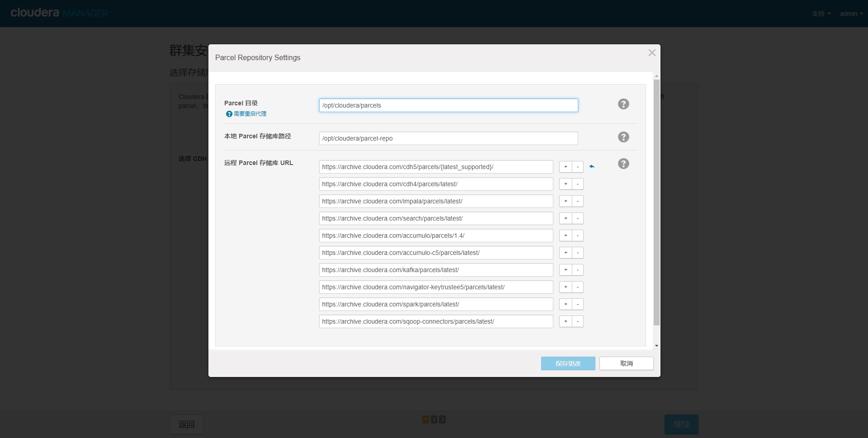Edit the accumulo/parcels/1.4 URL field
The image size is (868, 438).
(x=436, y=235)
